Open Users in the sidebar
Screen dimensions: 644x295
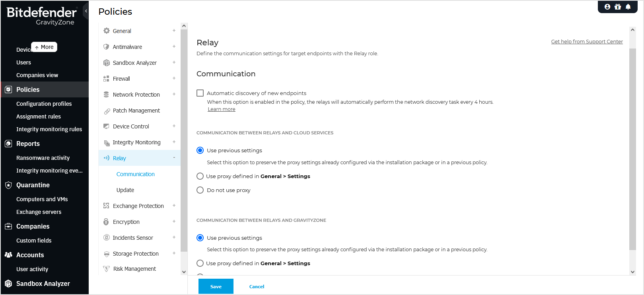point(23,62)
